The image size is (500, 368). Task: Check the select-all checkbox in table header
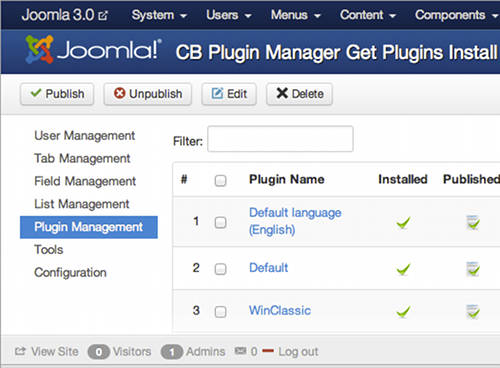[220, 180]
